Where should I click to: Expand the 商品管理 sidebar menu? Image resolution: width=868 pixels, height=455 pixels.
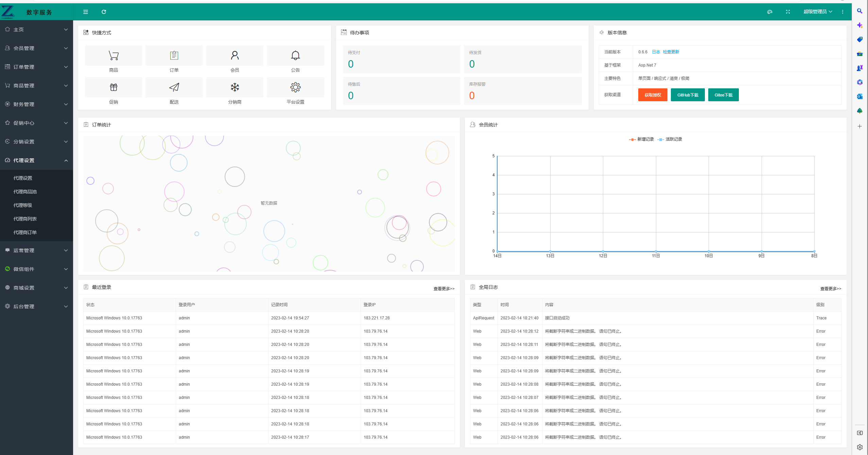click(x=36, y=86)
